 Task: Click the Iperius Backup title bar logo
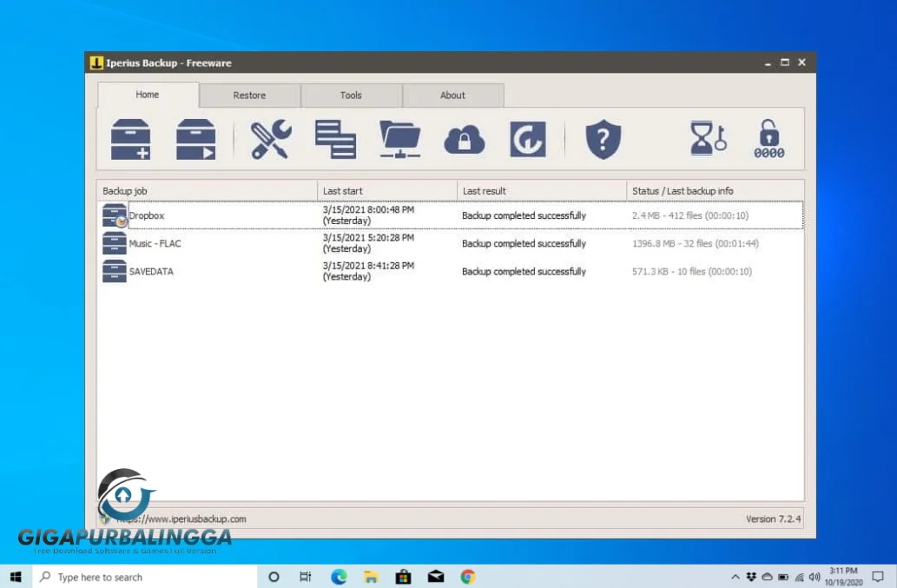[x=96, y=63]
